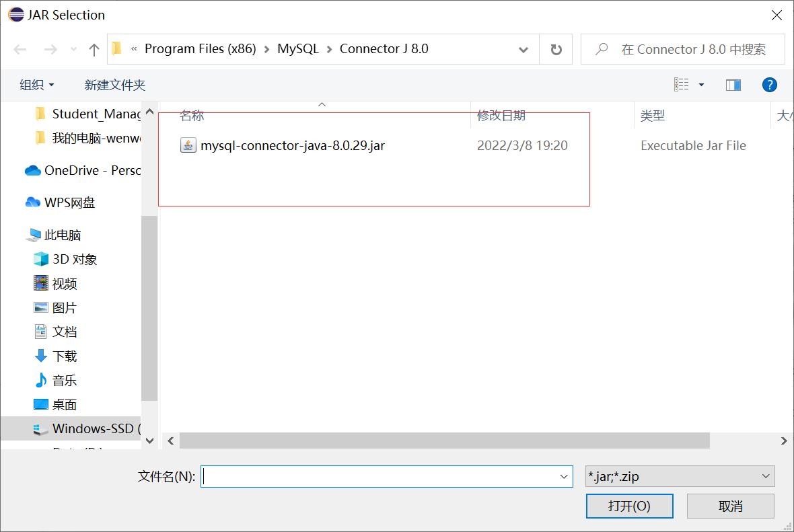Go up one folder level

point(94,49)
